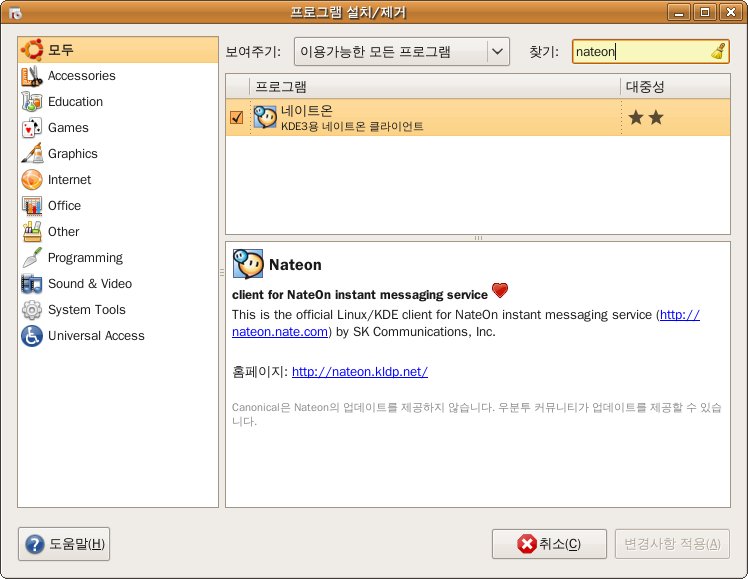This screenshot has height=579, width=748.
Task: Click the window menu icon in title bar
Action: coord(15,12)
